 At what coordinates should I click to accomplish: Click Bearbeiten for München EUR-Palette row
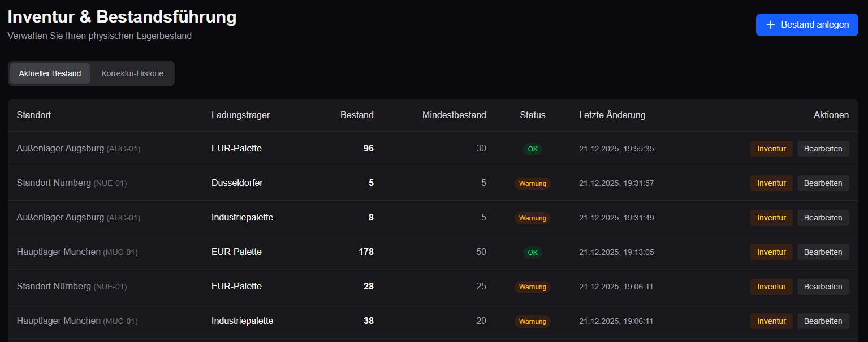[x=823, y=252]
